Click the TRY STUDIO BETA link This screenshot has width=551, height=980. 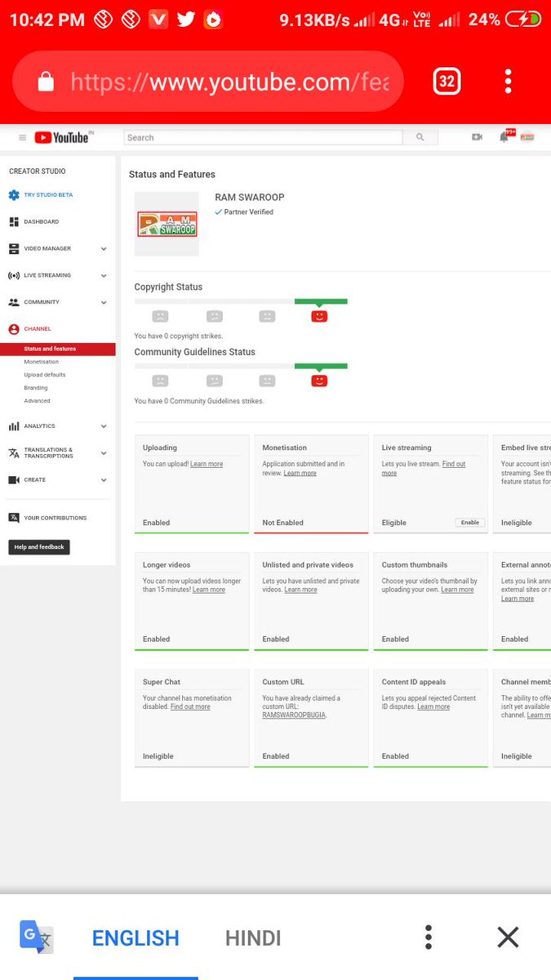point(48,195)
